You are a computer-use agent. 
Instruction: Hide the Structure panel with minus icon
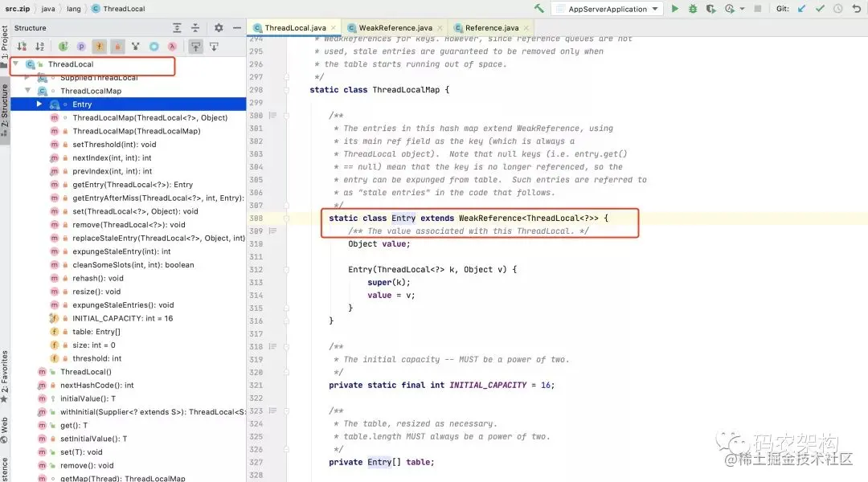[237, 27]
